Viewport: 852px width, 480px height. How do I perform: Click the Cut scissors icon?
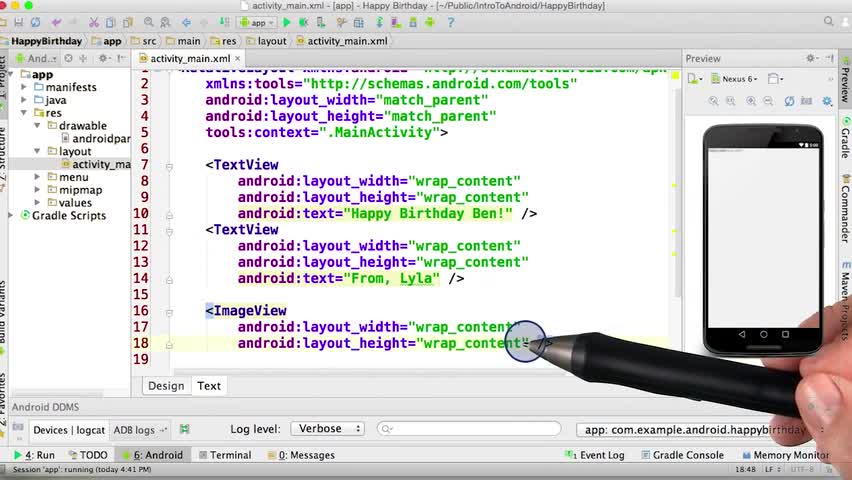[x=93, y=22]
